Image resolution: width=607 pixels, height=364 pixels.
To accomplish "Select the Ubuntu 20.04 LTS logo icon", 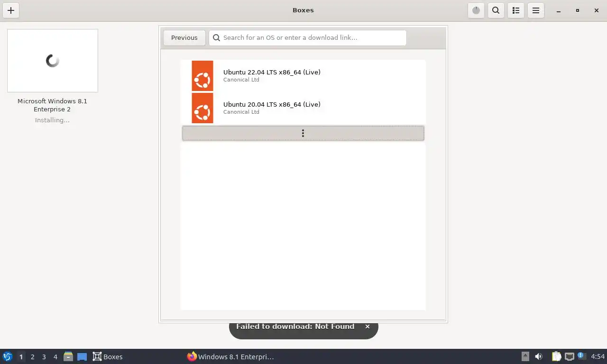I will tap(202, 108).
